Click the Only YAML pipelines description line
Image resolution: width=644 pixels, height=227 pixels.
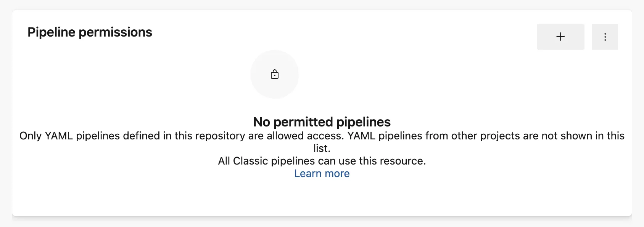322,136
